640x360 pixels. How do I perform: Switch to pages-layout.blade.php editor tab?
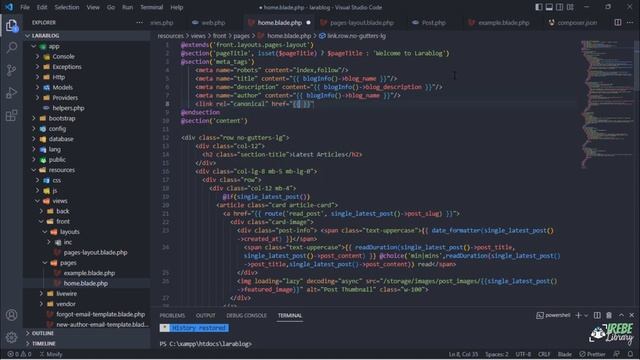(357, 22)
